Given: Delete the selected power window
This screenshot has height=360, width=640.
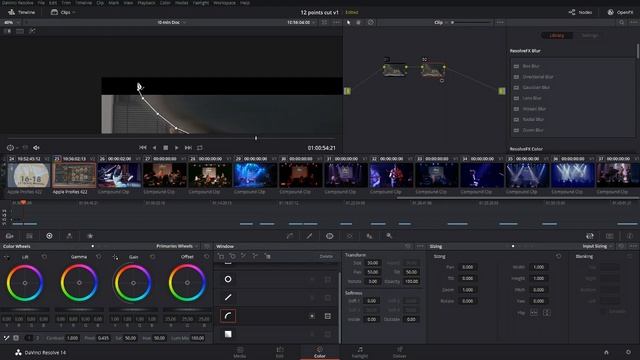Looking at the screenshot, I should 326,256.
